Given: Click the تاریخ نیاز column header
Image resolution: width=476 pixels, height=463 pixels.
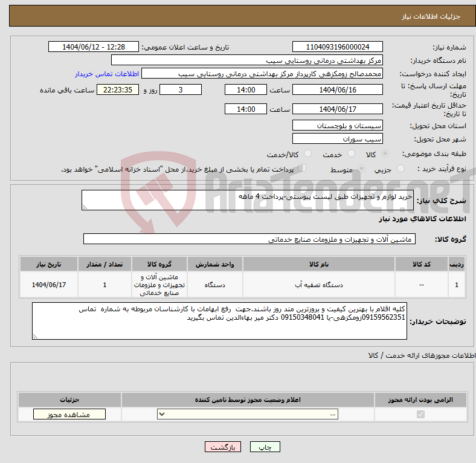Looking at the screenshot, I should [48, 264].
